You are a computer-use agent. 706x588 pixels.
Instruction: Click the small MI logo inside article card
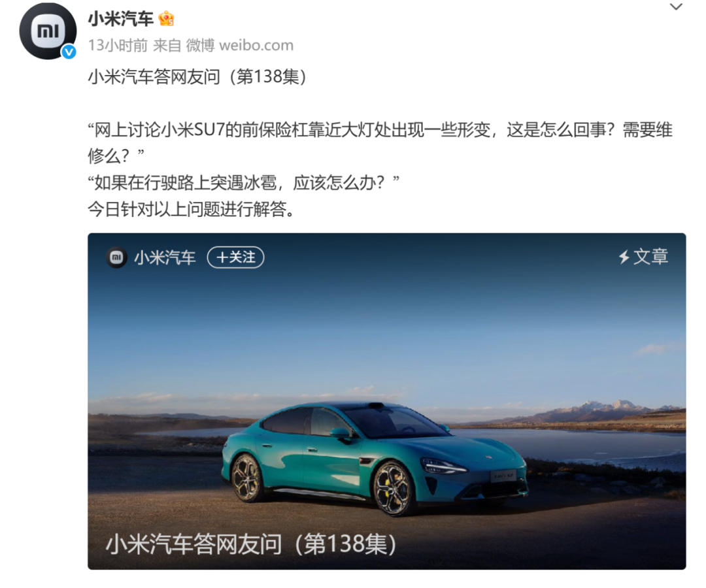click(116, 257)
